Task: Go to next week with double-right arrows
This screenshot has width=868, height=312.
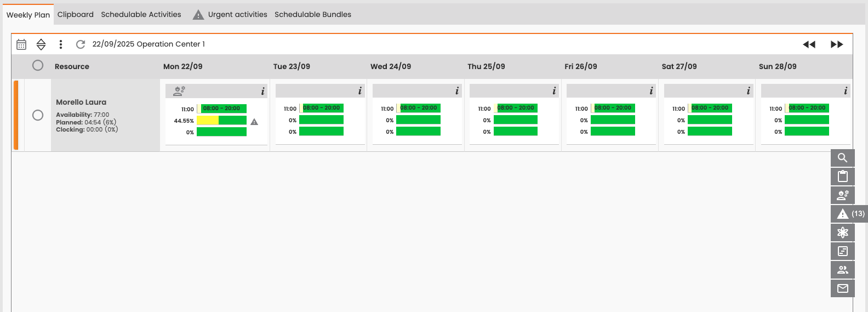Action: pyautogui.click(x=837, y=44)
